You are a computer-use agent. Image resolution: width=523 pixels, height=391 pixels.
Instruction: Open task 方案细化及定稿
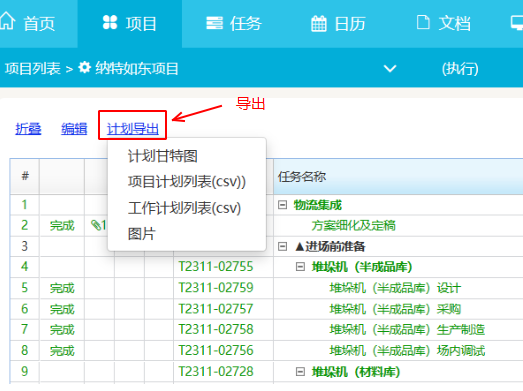point(354,226)
